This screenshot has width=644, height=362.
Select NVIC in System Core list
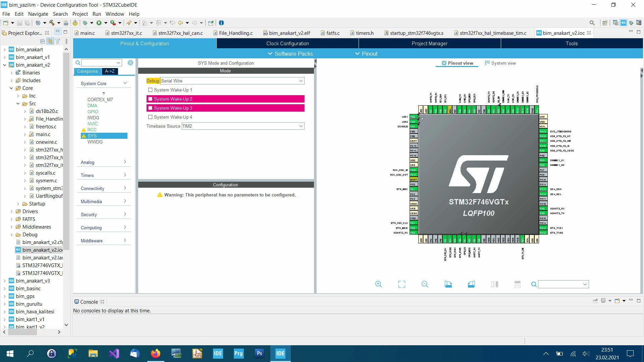click(x=93, y=124)
